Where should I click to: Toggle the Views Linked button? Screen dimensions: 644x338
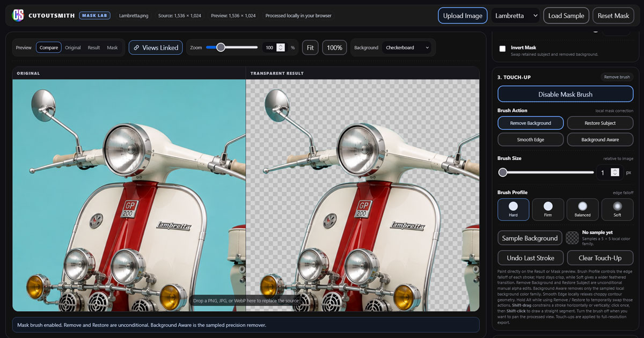point(156,48)
